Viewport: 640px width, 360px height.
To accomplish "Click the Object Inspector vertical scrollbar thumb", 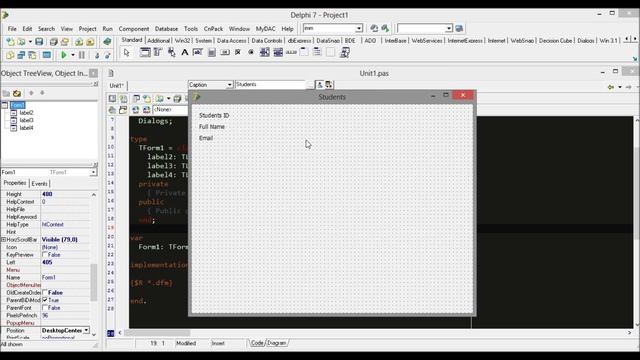I will (x=93, y=282).
